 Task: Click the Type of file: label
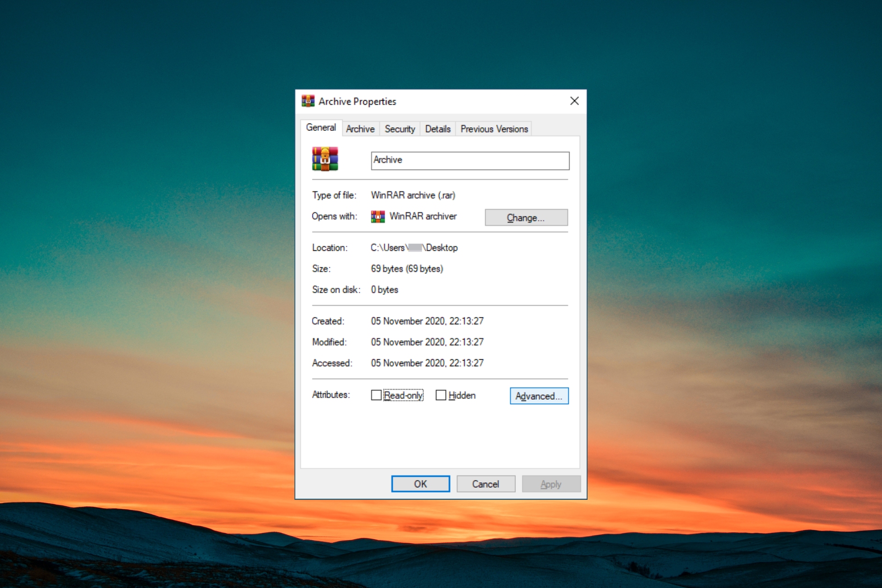click(x=334, y=195)
